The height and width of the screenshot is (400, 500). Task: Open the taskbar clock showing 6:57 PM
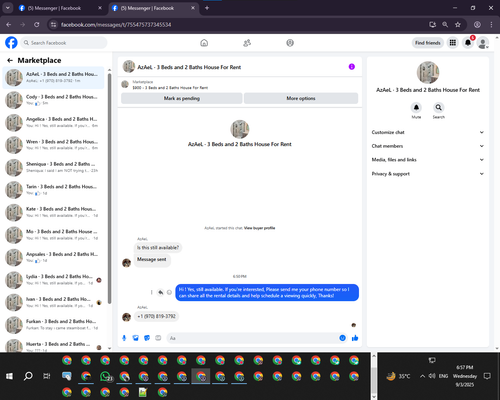465,376
